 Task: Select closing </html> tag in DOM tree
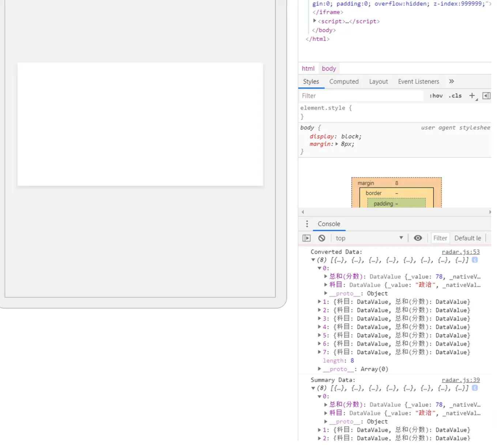(x=317, y=39)
